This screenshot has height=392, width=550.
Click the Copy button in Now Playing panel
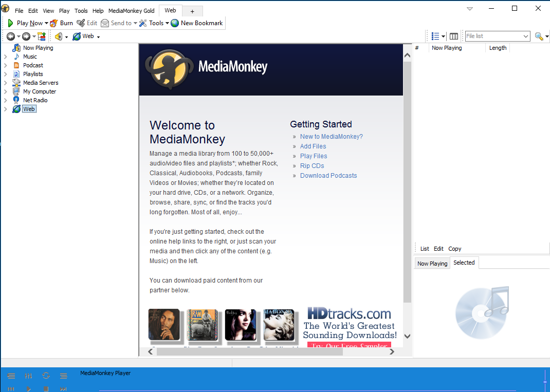tap(454, 249)
